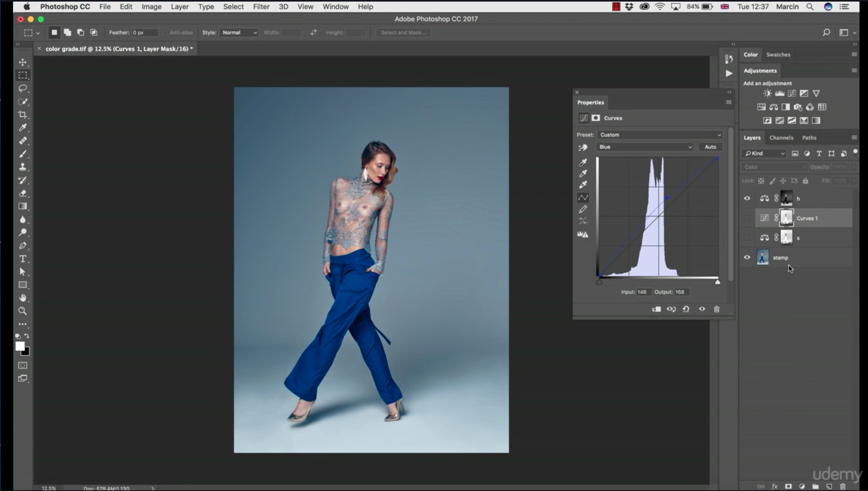
Task: Switch to the Paths tab
Action: point(808,138)
